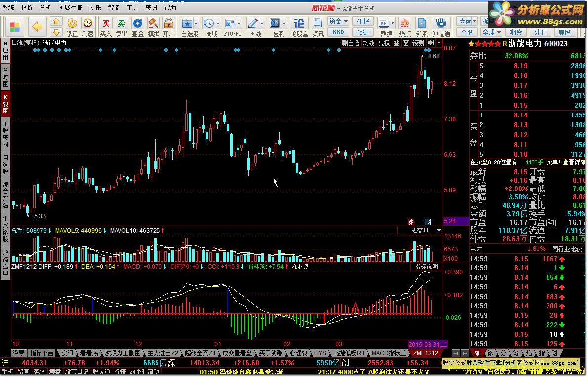588x377 pixels.
Task: Open the 系统 menu
Action: click(8, 7)
